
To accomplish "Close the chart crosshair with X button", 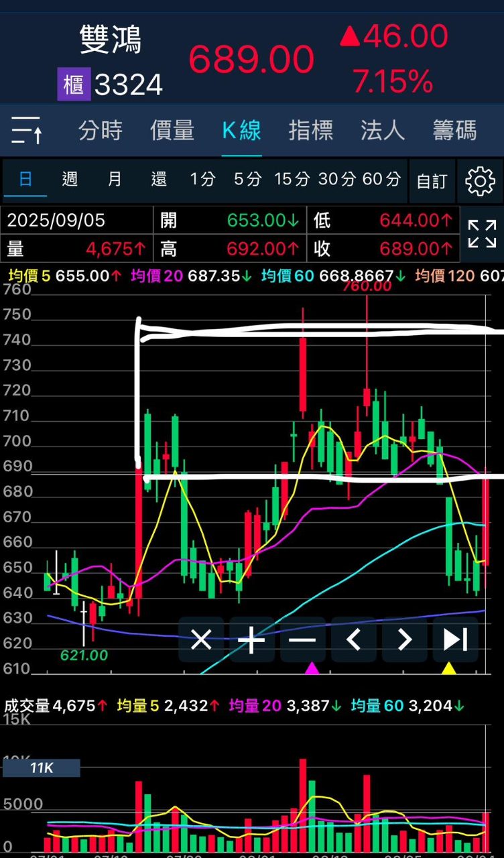I will click(x=201, y=639).
